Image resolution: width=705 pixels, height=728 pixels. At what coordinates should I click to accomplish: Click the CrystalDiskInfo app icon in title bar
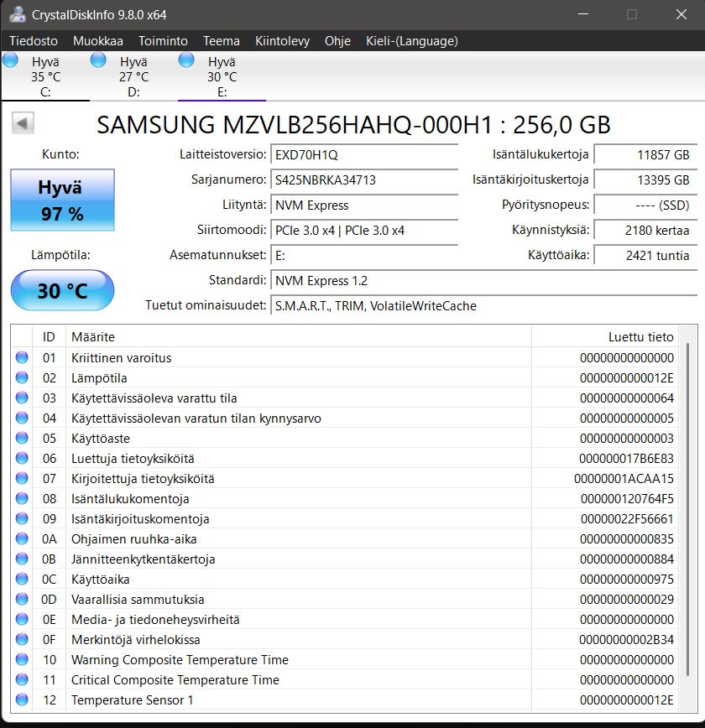click(x=17, y=15)
